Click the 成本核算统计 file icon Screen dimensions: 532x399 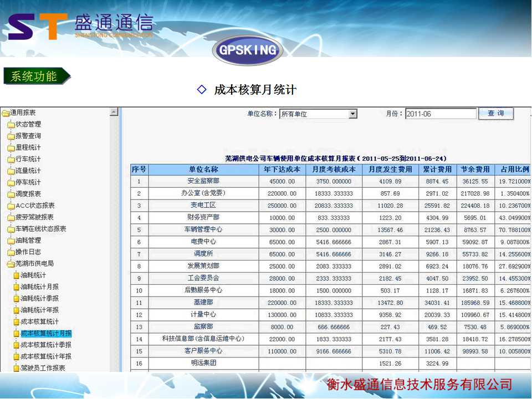17,322
